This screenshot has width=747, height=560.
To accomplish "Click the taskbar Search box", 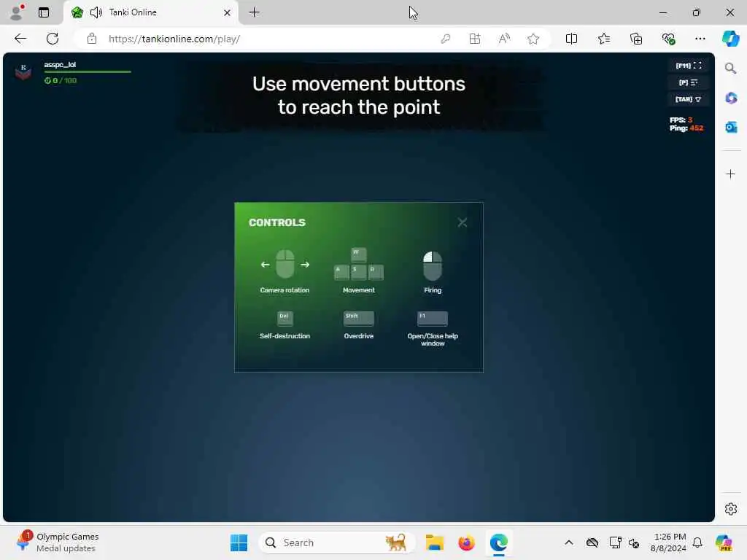I will coord(336,542).
